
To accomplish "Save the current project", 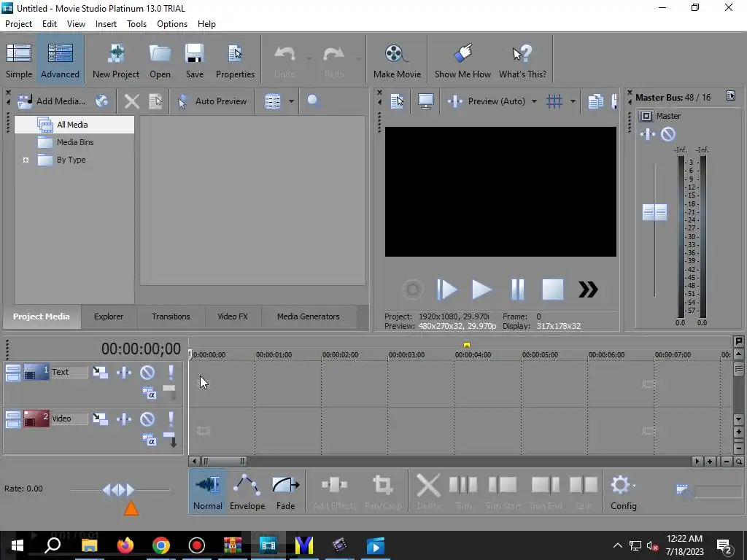I will [194, 60].
